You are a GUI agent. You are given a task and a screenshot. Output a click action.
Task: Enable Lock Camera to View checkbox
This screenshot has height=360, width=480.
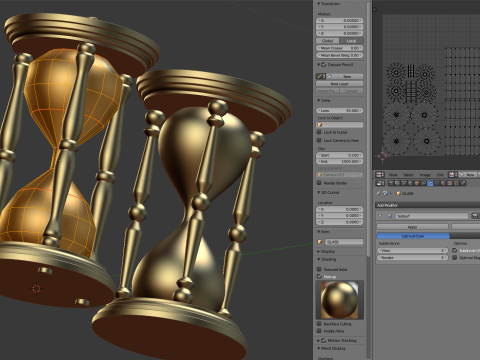point(319,140)
